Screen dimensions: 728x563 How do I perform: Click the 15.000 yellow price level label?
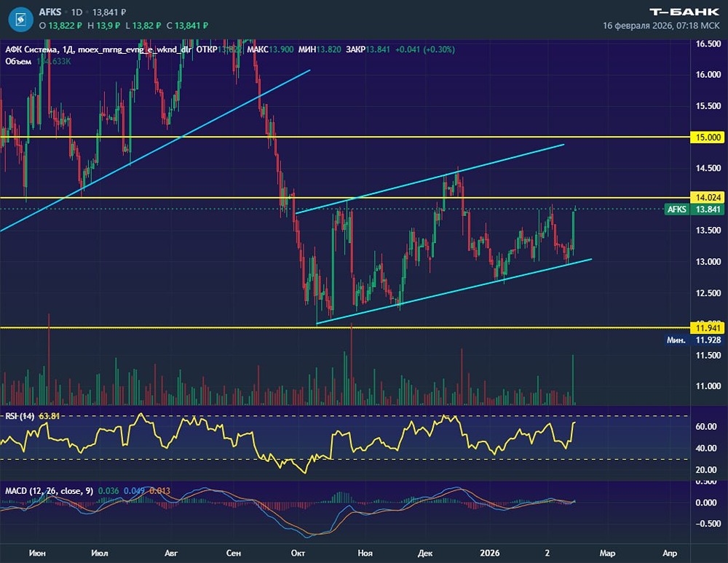click(708, 137)
